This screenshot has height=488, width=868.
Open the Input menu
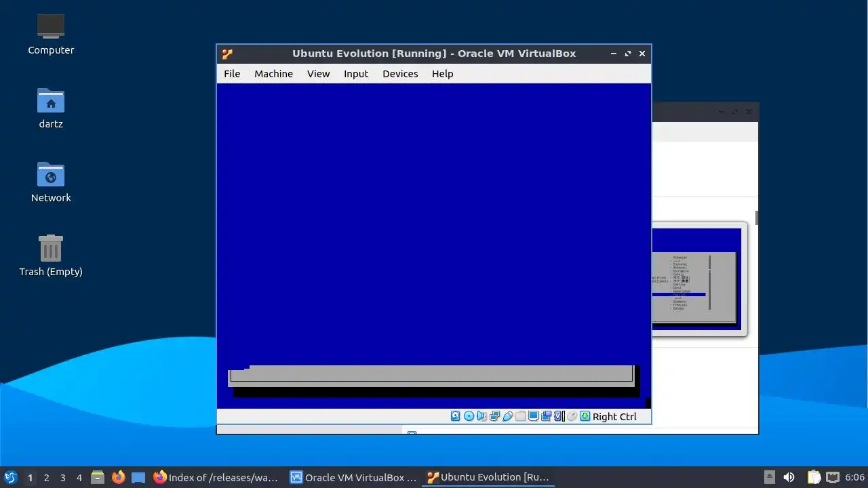click(356, 74)
